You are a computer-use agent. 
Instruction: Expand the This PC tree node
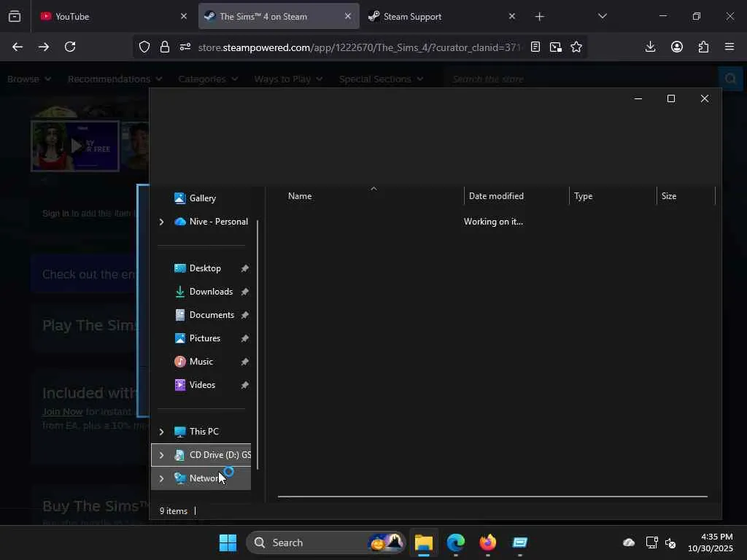[161, 432]
